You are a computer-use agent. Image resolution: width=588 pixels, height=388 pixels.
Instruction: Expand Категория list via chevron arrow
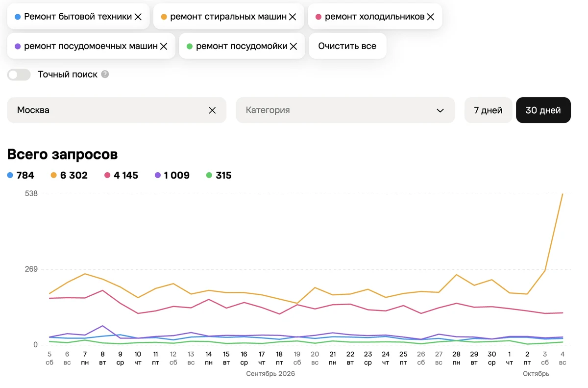pyautogui.click(x=440, y=110)
